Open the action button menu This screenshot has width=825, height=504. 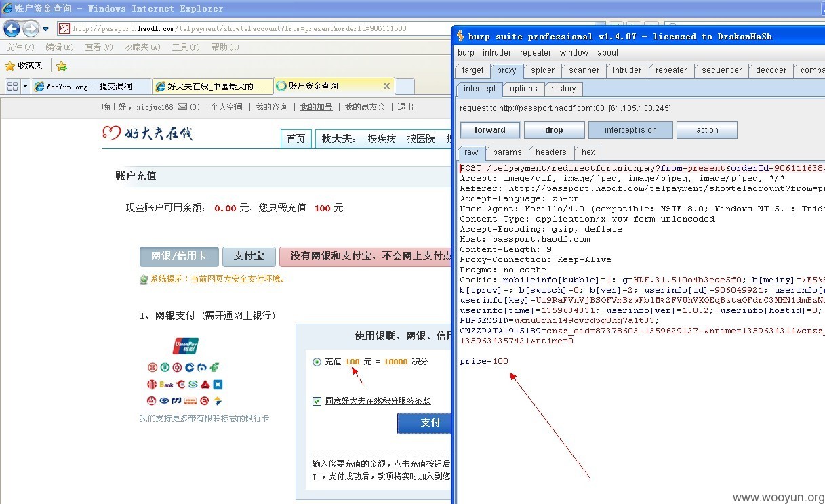coord(707,130)
